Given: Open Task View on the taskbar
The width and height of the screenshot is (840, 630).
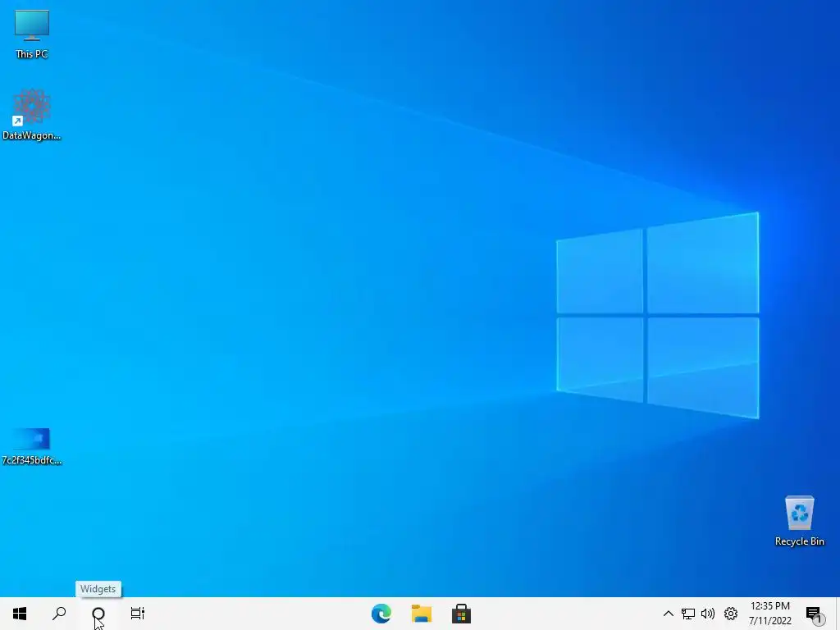Looking at the screenshot, I should pos(138,614).
